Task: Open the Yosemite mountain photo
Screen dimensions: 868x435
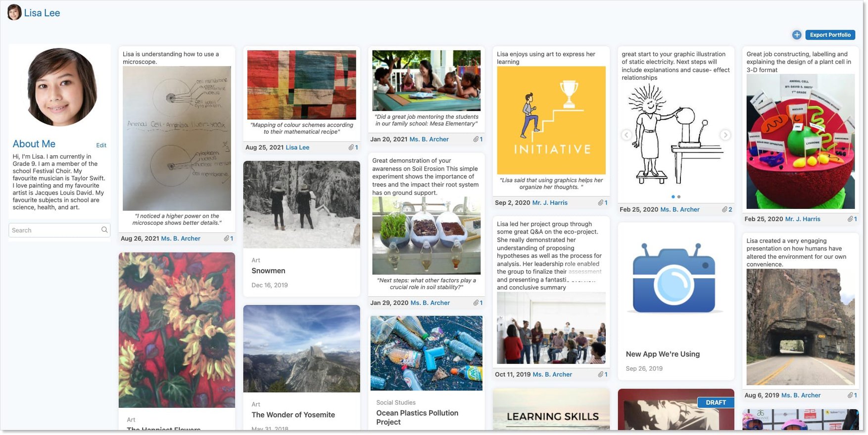Action: coord(301,349)
